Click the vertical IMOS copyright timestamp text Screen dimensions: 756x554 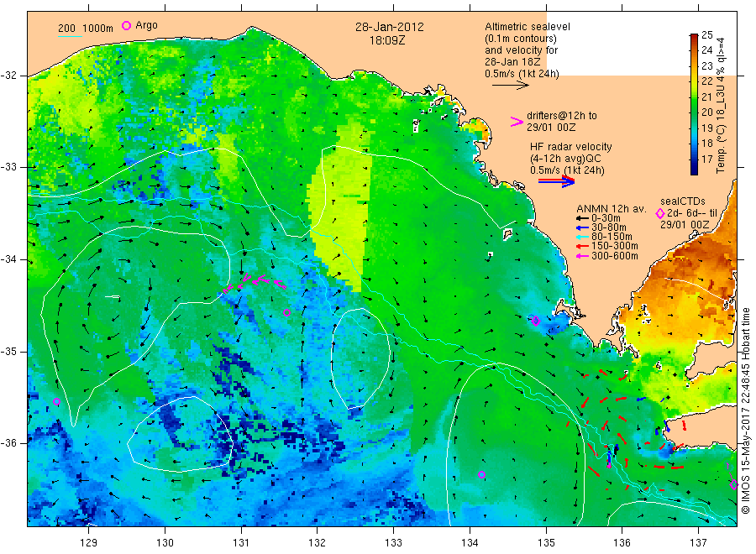click(x=747, y=411)
